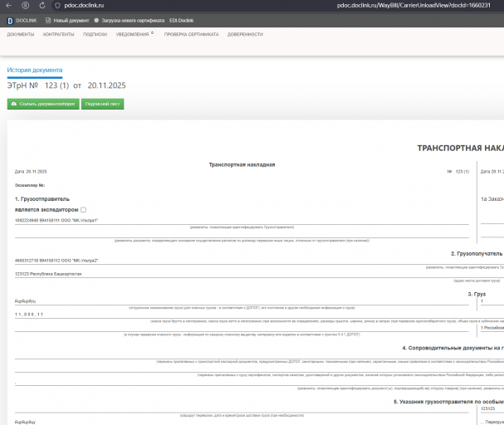The height and width of the screenshot is (425, 504).
Task: Open the ДОВЕРЕННОСТИ menu
Action: [245, 34]
